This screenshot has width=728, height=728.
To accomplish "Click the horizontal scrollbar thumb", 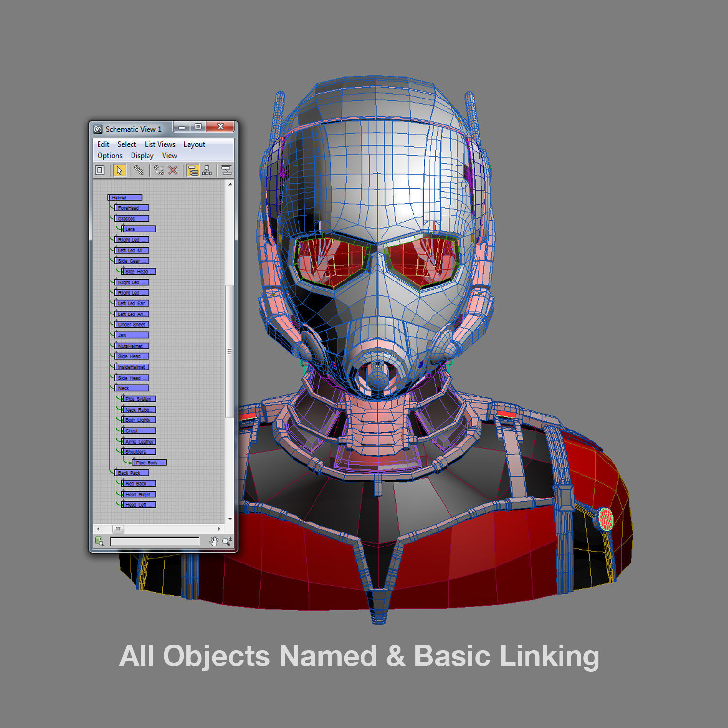I will point(118,529).
